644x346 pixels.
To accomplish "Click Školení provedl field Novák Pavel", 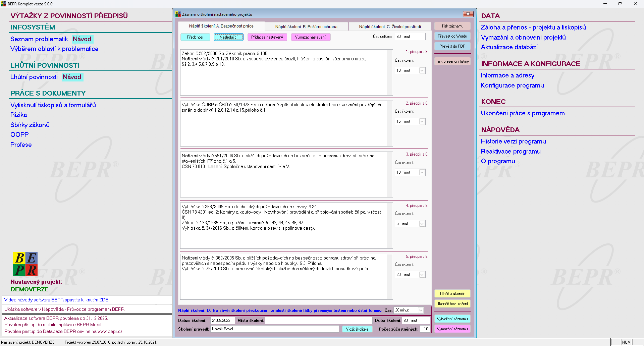I will point(275,329).
